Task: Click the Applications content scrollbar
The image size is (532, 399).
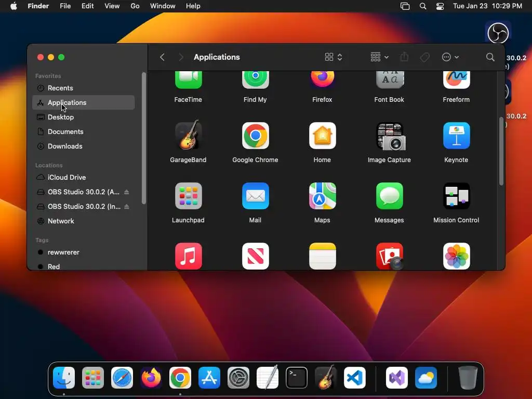Action: coord(501,151)
